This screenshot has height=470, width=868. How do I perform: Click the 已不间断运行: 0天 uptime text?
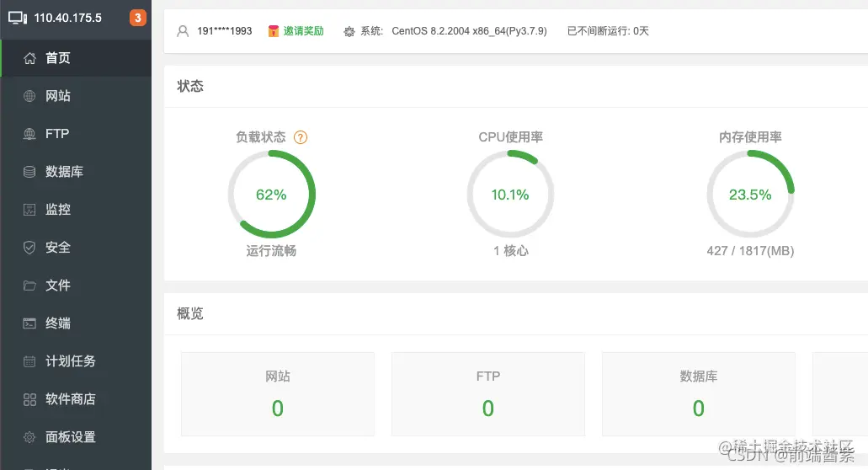click(608, 31)
